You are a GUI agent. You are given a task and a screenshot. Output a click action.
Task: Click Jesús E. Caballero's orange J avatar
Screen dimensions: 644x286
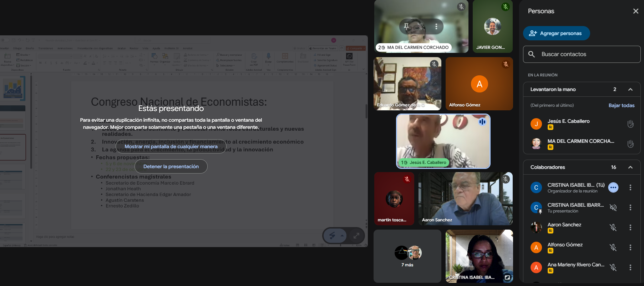tap(536, 124)
